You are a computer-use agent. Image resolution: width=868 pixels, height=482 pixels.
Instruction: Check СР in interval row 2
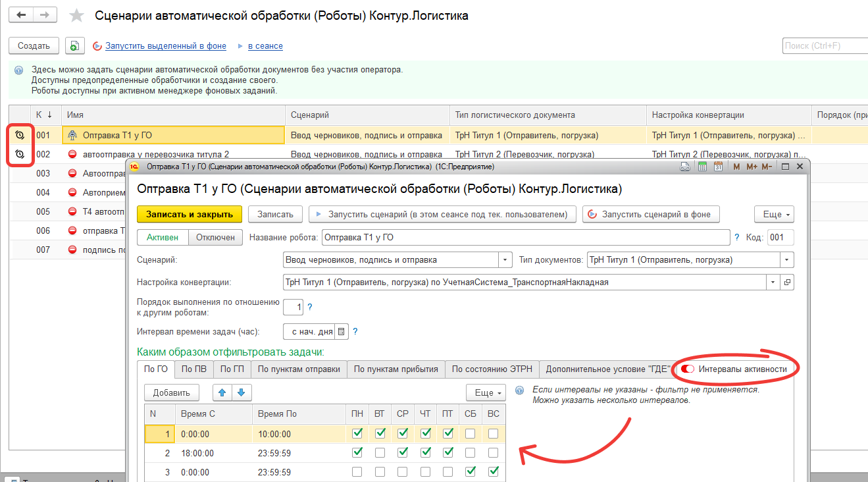[x=403, y=453]
